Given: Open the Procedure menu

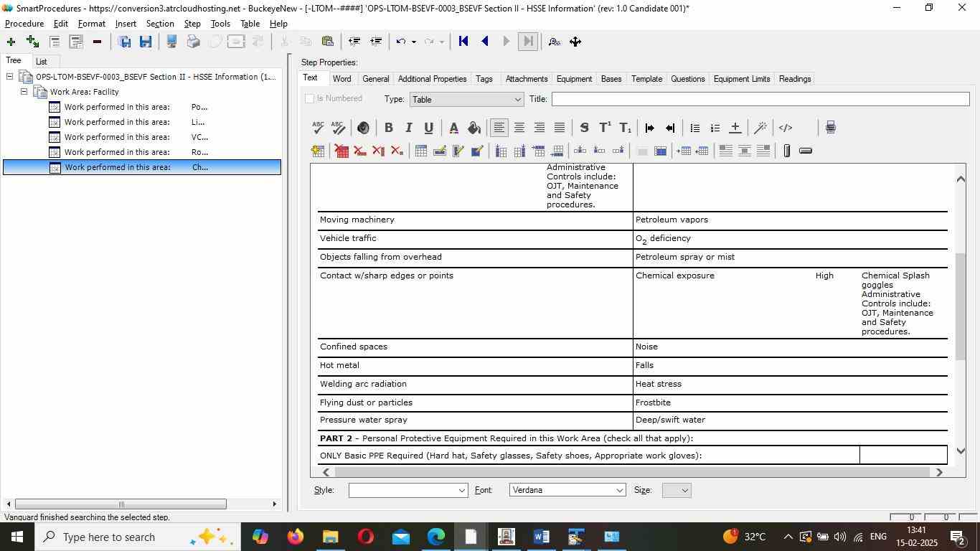Looking at the screenshot, I should click(x=24, y=24).
